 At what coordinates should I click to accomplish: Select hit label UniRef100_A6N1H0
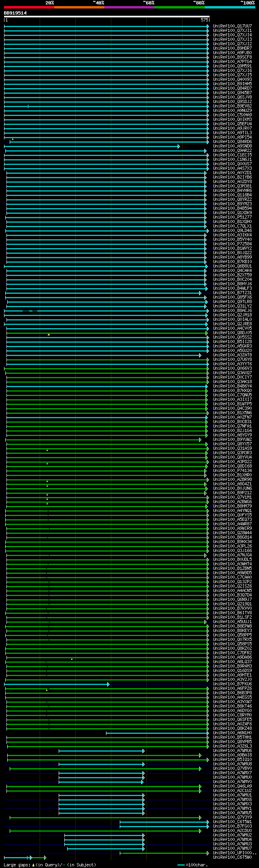pos(232,733)
